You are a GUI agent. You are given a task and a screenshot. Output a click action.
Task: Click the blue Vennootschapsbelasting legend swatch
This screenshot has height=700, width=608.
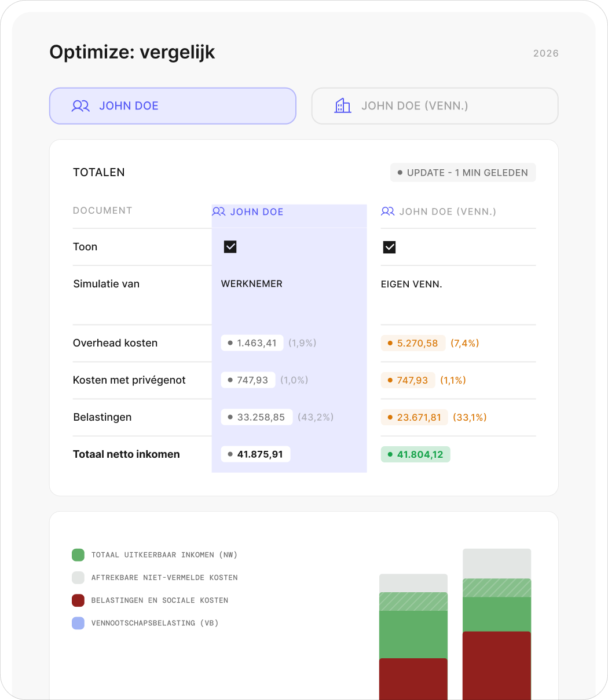click(x=78, y=624)
